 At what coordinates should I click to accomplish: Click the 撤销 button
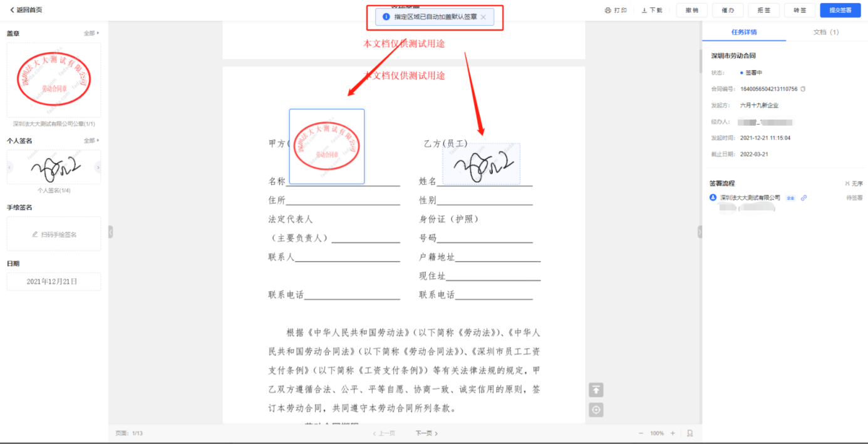pyautogui.click(x=692, y=10)
